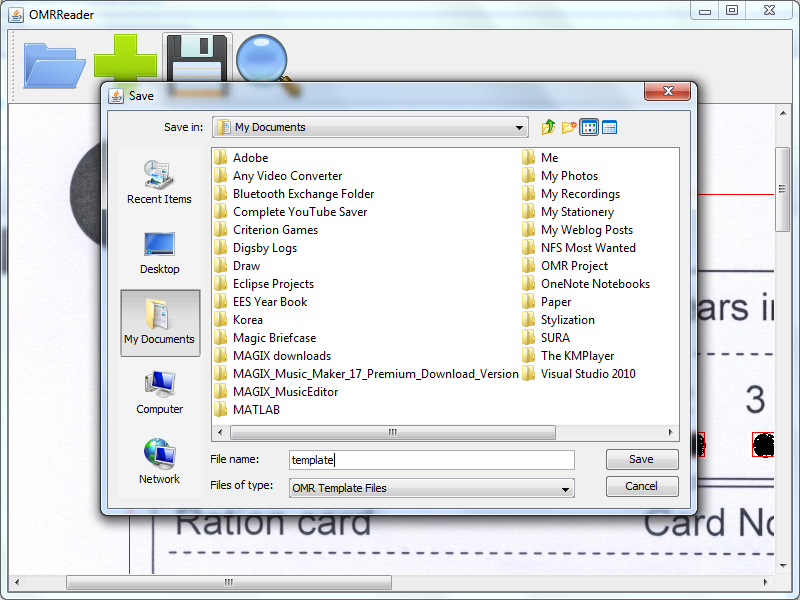Select Recent Items in the sidebar

(159, 183)
